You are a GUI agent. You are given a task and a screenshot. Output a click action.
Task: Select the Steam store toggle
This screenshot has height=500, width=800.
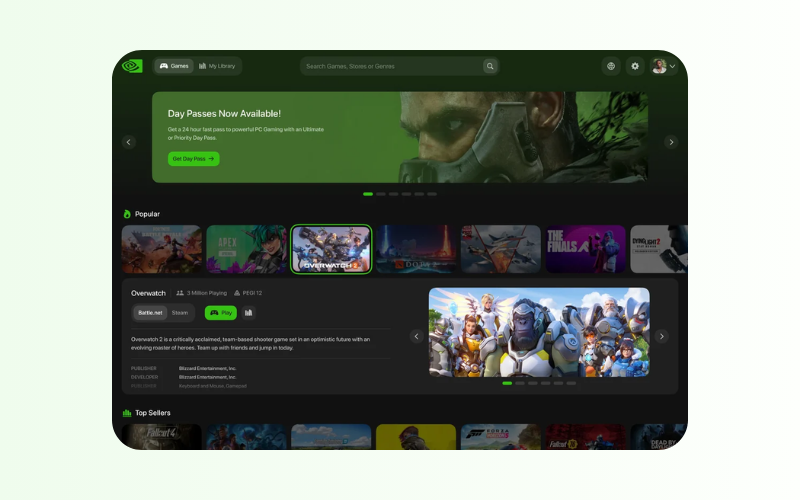[180, 313]
